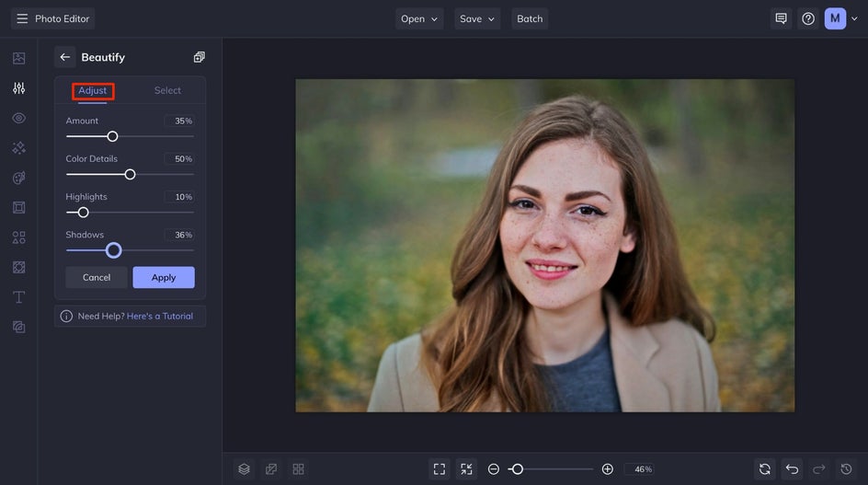Click the Highlights 10% value field
This screenshot has width=868, height=485.
[179, 197]
